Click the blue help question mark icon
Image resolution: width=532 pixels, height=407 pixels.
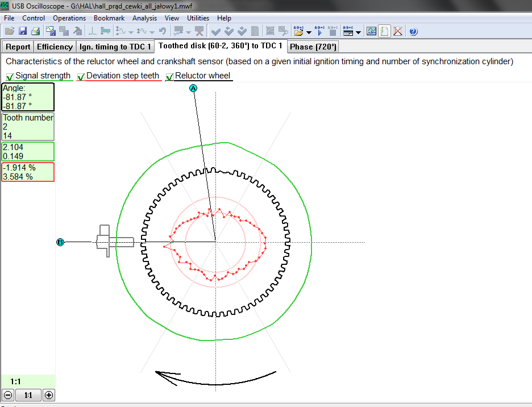413,31
